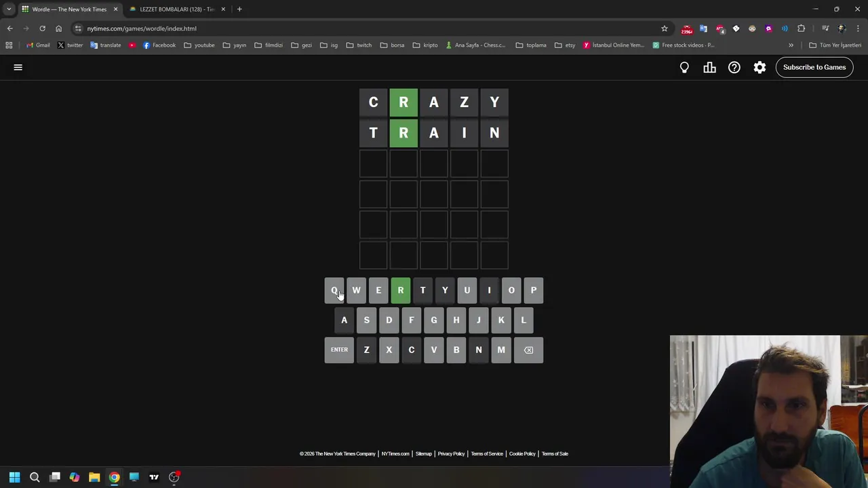This screenshot has width=868, height=488.
Task: Open the Gmail bookmark
Action: coord(38,45)
